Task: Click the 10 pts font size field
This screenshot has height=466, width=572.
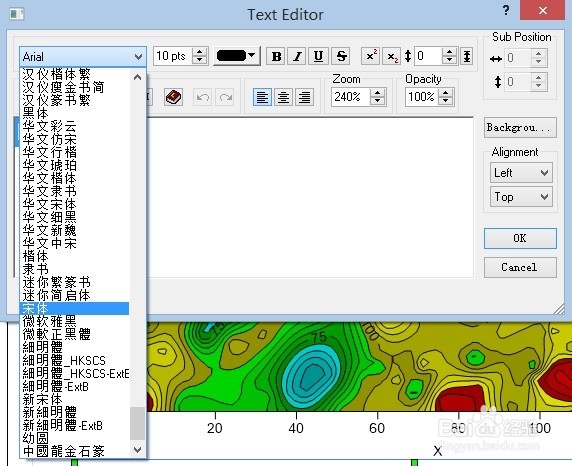Action: pos(173,56)
